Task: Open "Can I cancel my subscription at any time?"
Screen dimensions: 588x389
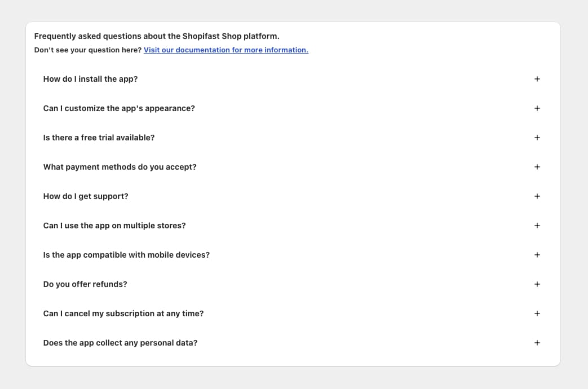Action: point(123,313)
